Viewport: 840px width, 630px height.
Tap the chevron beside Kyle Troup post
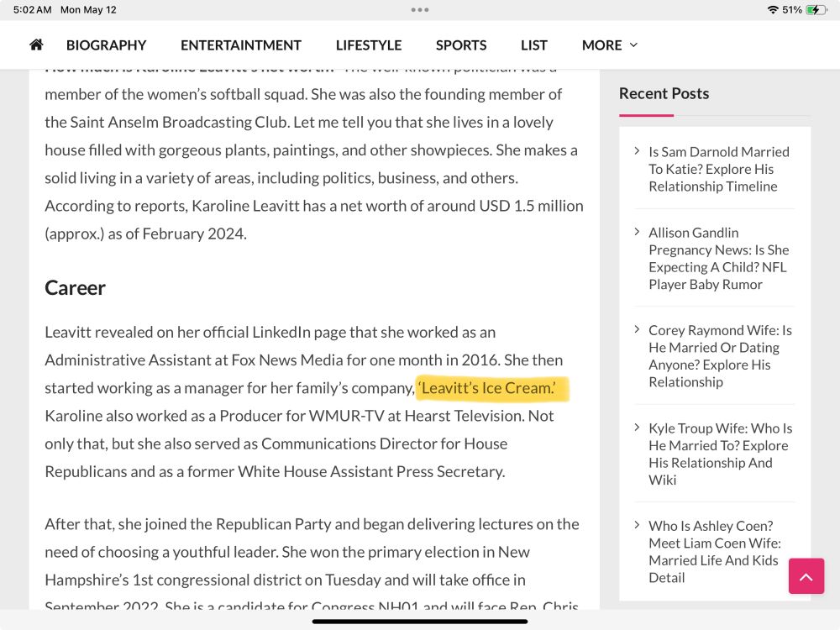[637, 428]
